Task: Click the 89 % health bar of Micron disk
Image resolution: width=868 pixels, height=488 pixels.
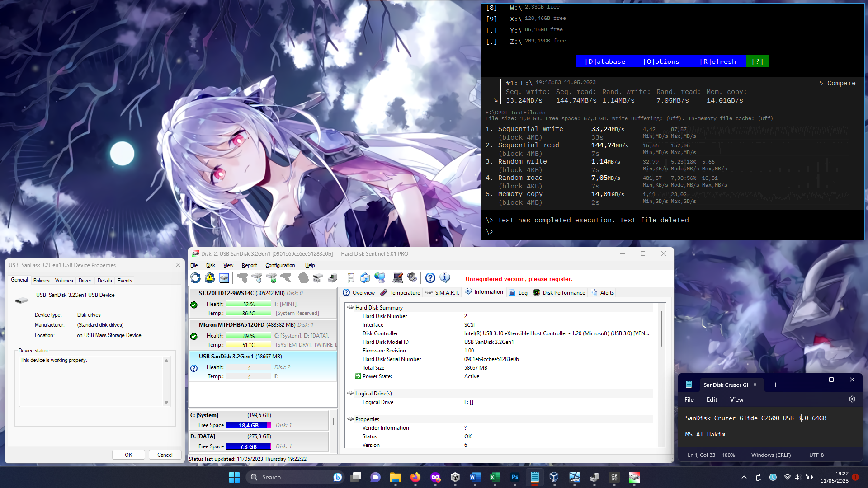Action: [x=248, y=336]
